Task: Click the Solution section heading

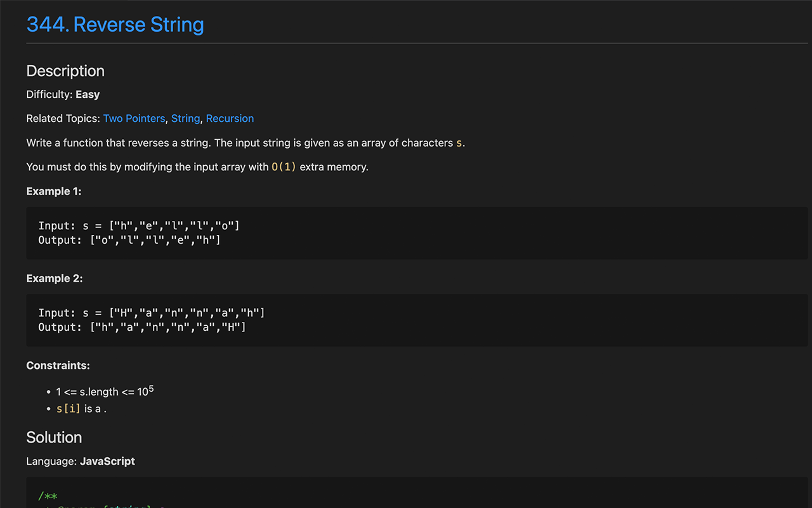Action: point(54,438)
